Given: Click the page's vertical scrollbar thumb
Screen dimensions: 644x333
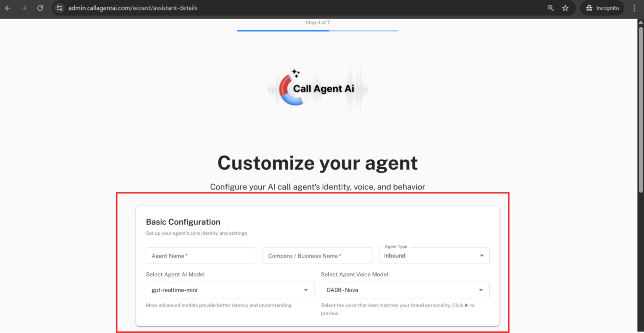Looking at the screenshot, I should [641, 107].
